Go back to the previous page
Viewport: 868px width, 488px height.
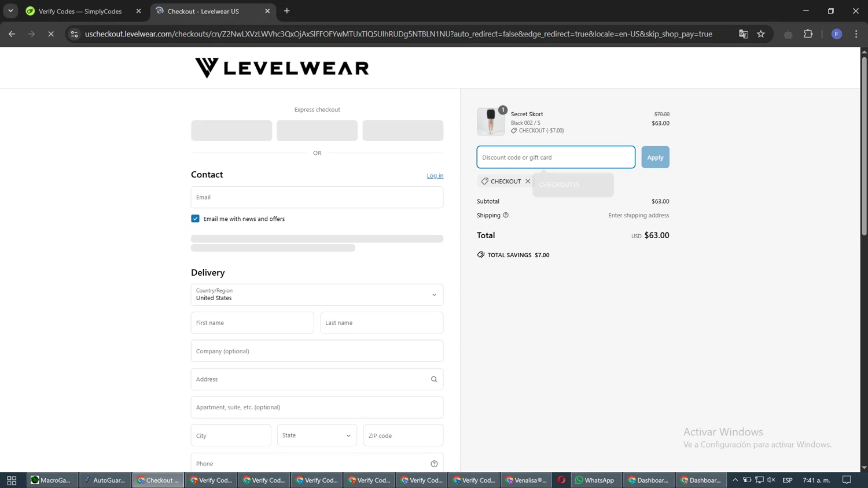coord(12,34)
